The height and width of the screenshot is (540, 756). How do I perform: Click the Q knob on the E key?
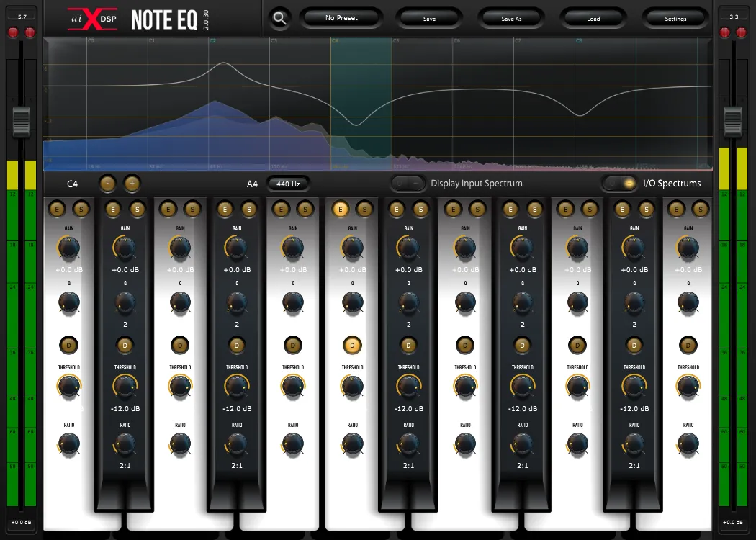tap(292, 303)
